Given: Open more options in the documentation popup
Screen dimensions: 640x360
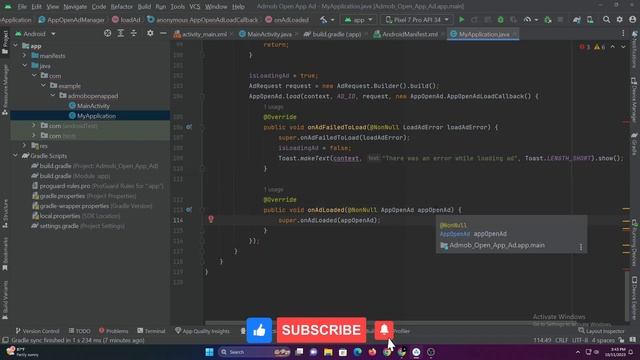Looking at the screenshot, I should coord(581,247).
